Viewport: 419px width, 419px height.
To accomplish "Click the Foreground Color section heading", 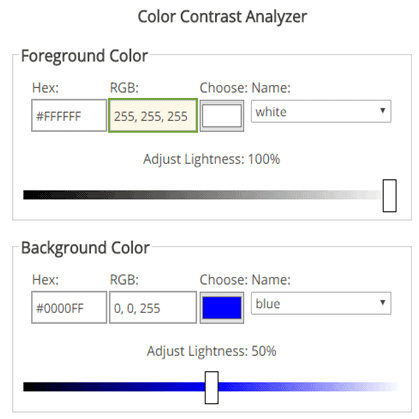I will 84,56.
